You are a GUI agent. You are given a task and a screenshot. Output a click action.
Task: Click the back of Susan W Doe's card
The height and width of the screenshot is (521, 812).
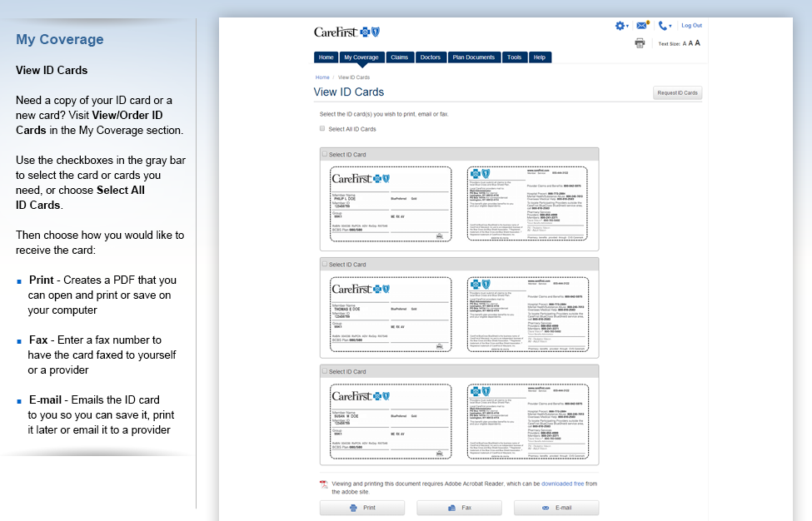[528, 421]
